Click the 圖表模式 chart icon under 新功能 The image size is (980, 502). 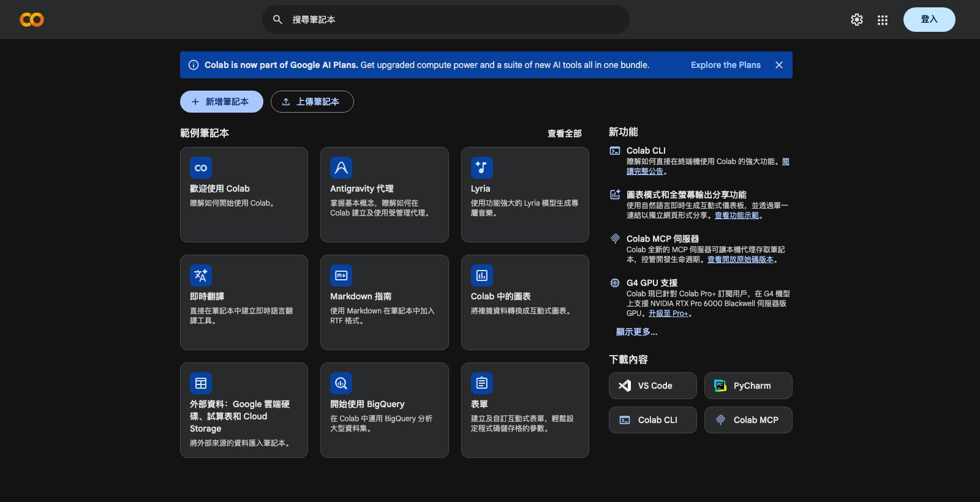tap(615, 195)
